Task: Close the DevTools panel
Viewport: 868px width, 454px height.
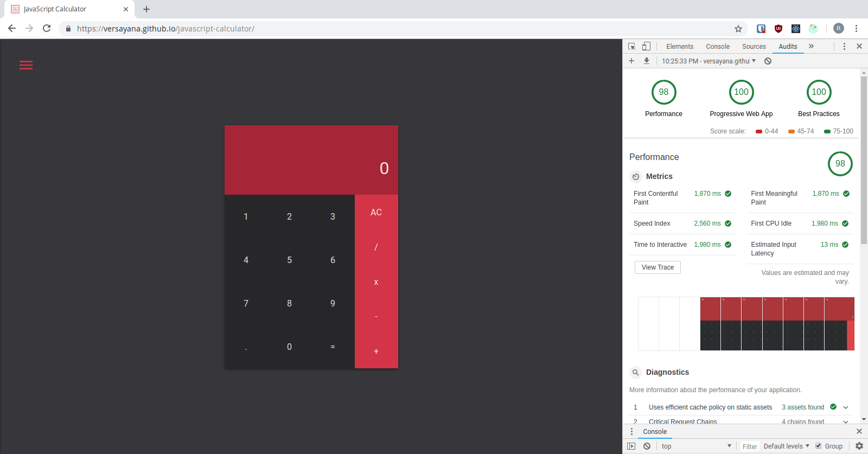Action: pyautogui.click(x=859, y=47)
